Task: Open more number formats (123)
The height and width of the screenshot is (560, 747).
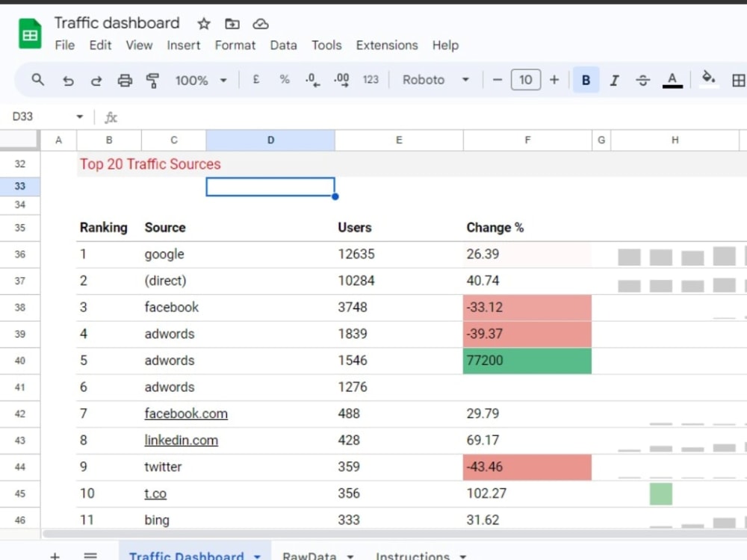Action: (x=371, y=80)
